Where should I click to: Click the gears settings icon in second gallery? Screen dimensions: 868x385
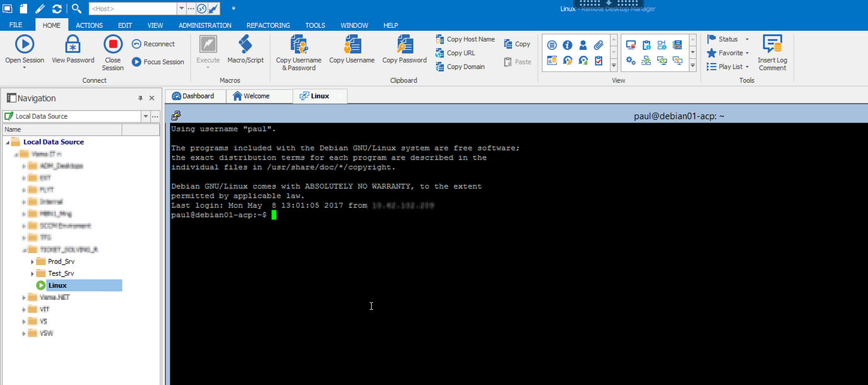tap(631, 61)
